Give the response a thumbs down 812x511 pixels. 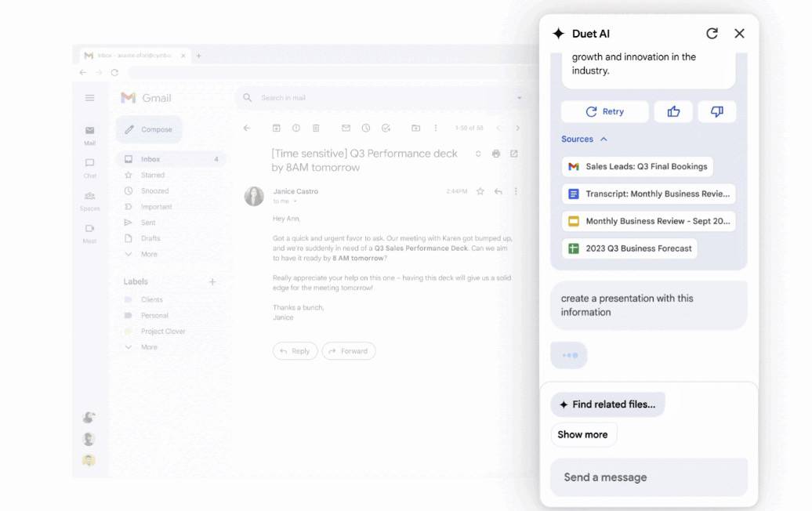pos(716,112)
